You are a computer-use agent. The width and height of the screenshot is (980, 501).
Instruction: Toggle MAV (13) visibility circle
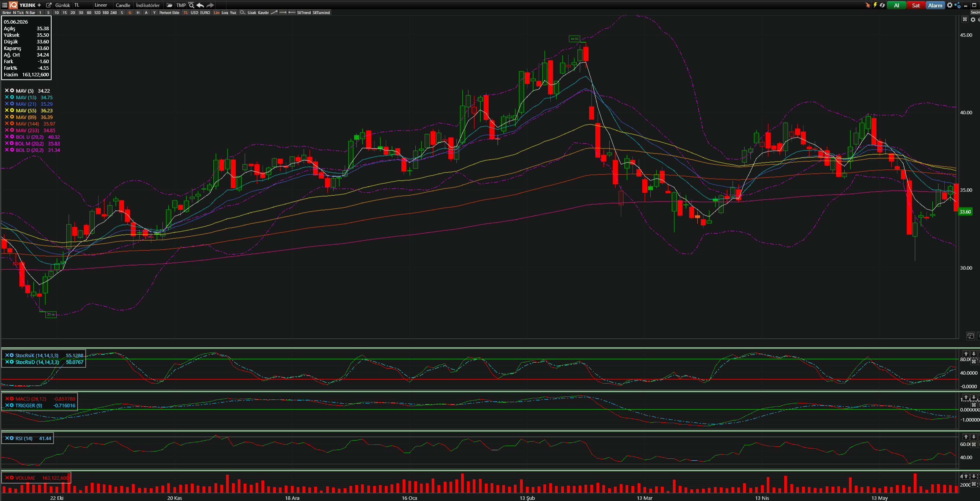(12, 97)
